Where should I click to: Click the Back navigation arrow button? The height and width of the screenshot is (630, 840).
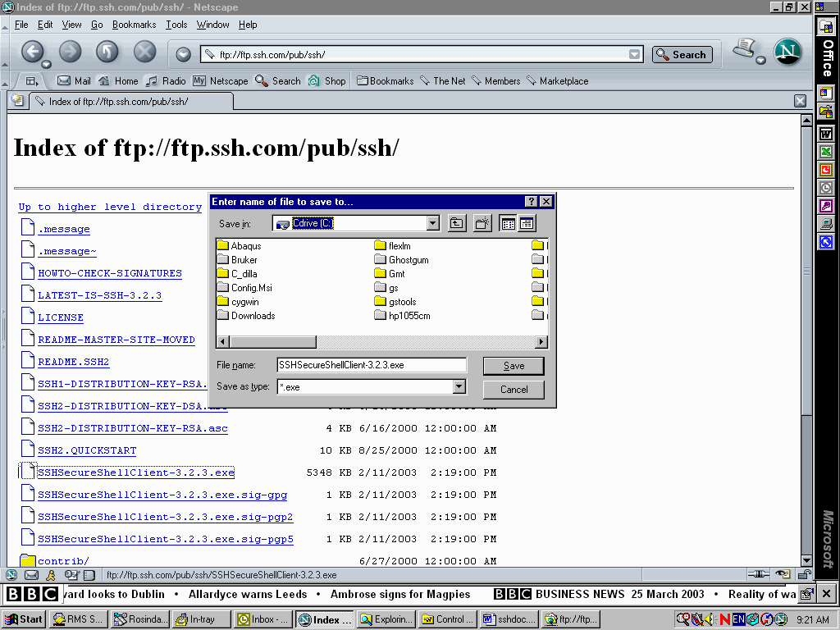pyautogui.click(x=32, y=52)
